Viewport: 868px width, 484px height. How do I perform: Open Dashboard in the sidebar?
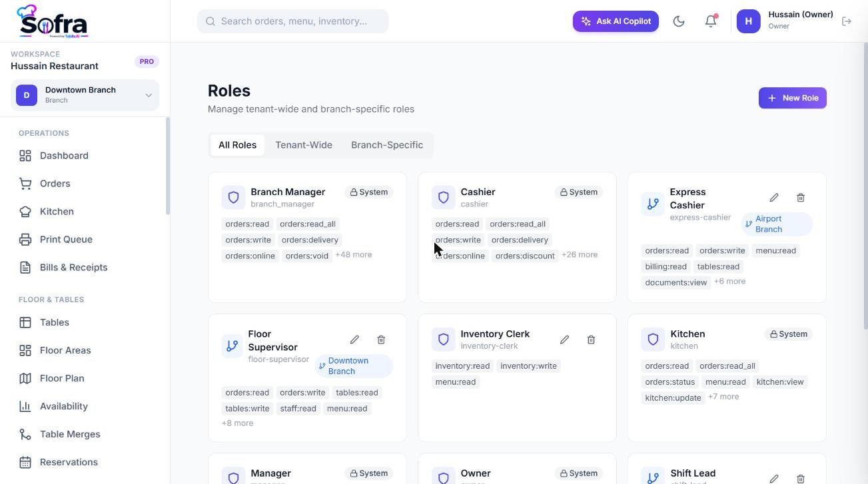(x=85, y=156)
